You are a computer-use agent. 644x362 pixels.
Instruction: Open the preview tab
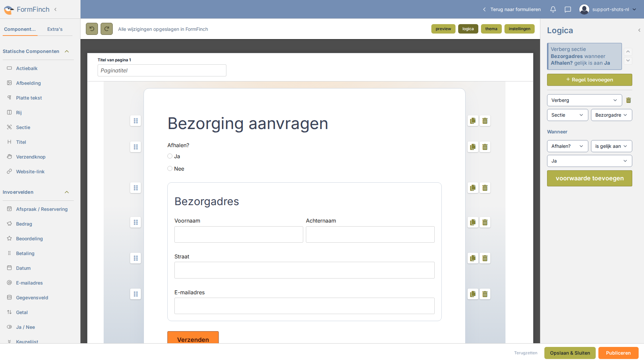pos(443,29)
